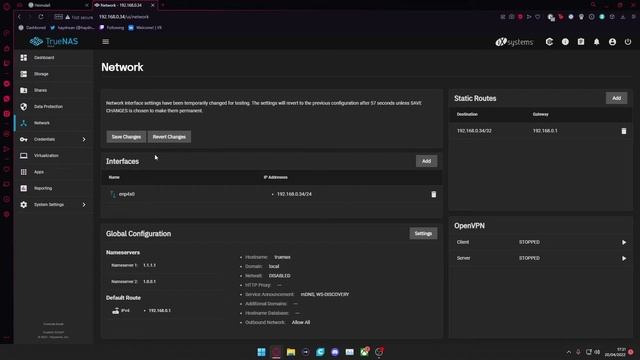
Task: Click the TrueNAS logo
Action: click(x=54, y=41)
